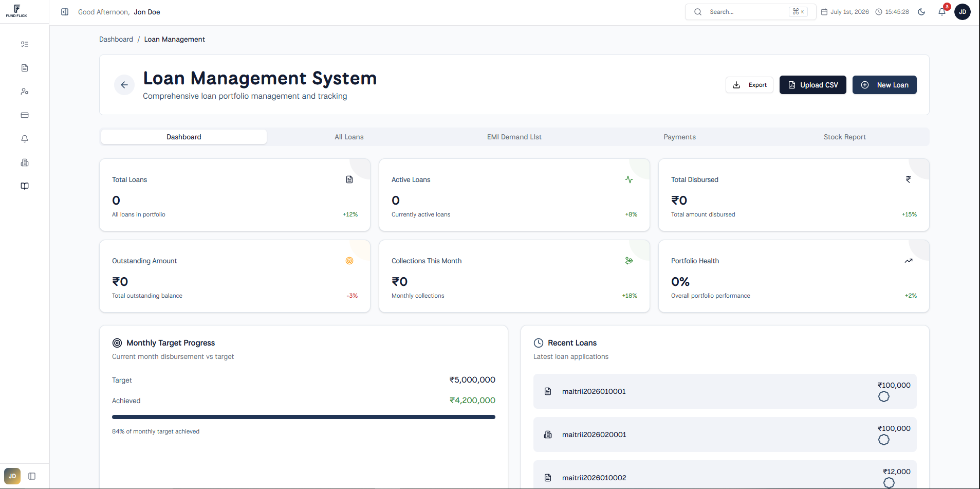Click the +12% trend value
Viewport: 980px width, 489px height.
click(x=350, y=214)
